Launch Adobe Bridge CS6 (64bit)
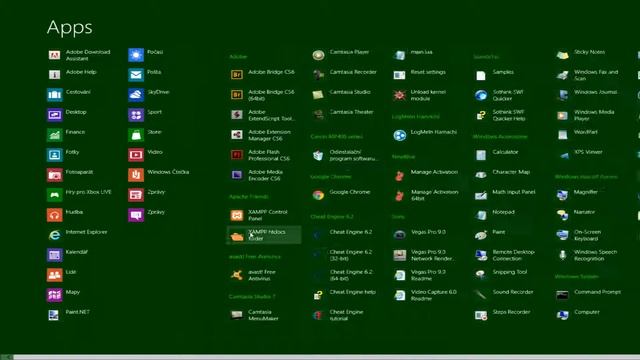This screenshot has height=360, width=640. (x=262, y=95)
